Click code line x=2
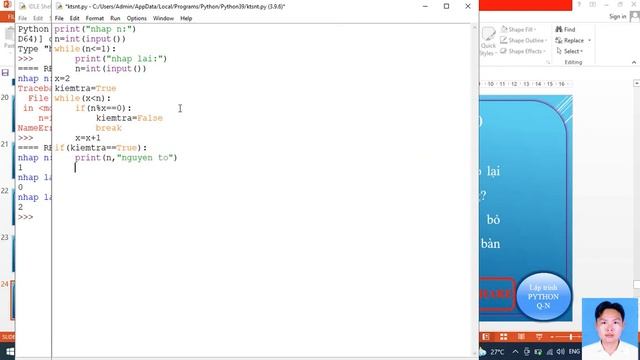Screen dimensions: 640x360 (x=62, y=78)
